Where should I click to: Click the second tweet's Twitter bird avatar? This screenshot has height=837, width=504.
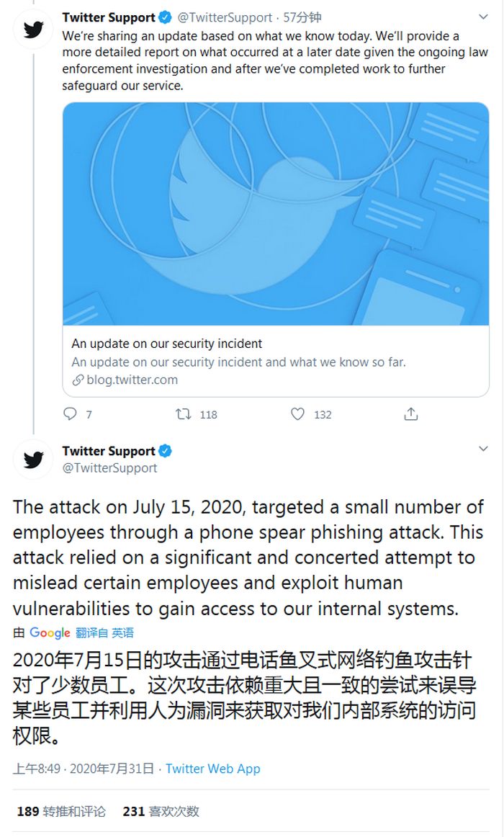pyautogui.click(x=32, y=460)
